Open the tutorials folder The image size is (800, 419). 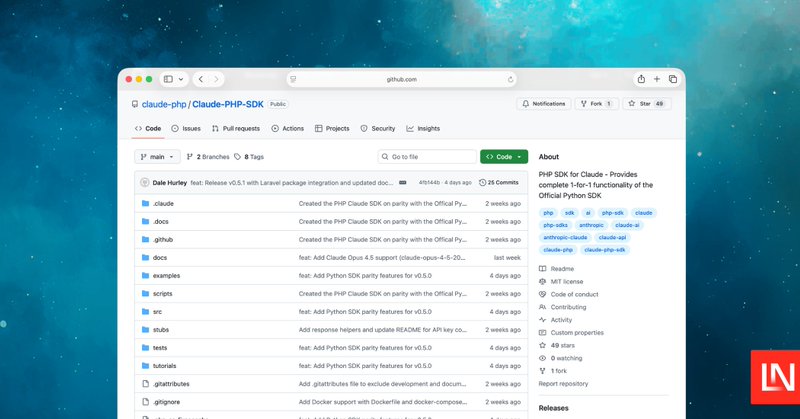[x=164, y=366]
